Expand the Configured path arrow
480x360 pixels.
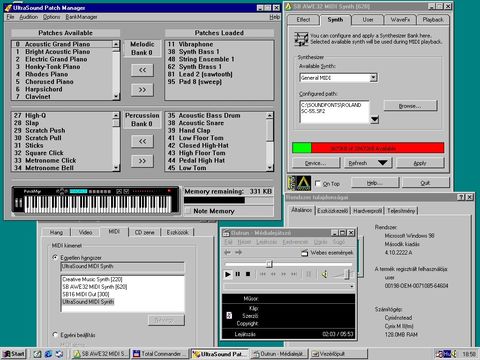click(x=375, y=119)
